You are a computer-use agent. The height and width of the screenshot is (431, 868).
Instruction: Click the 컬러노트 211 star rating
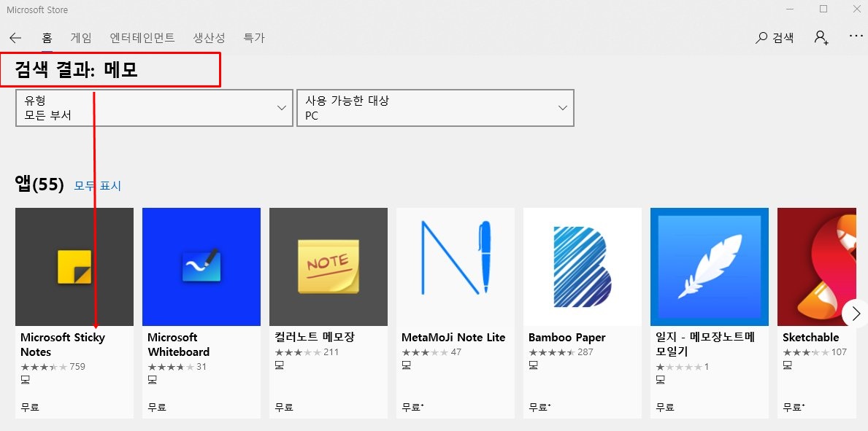[307, 352]
